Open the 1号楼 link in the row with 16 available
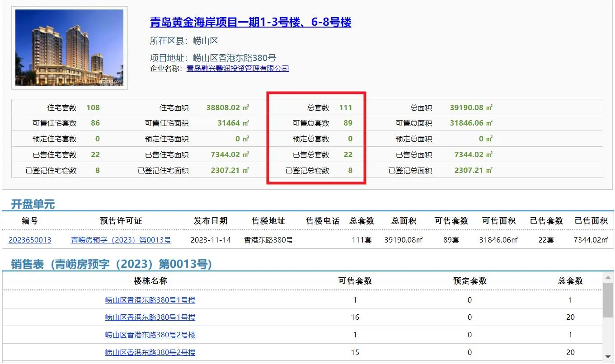The image size is (615, 364). tap(150, 317)
